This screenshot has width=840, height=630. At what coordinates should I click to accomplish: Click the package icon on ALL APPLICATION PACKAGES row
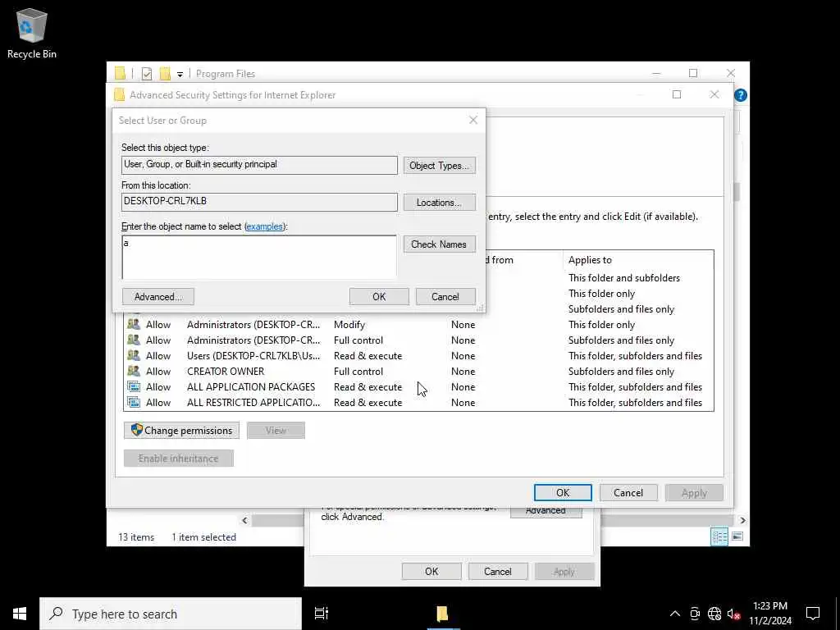click(x=134, y=386)
